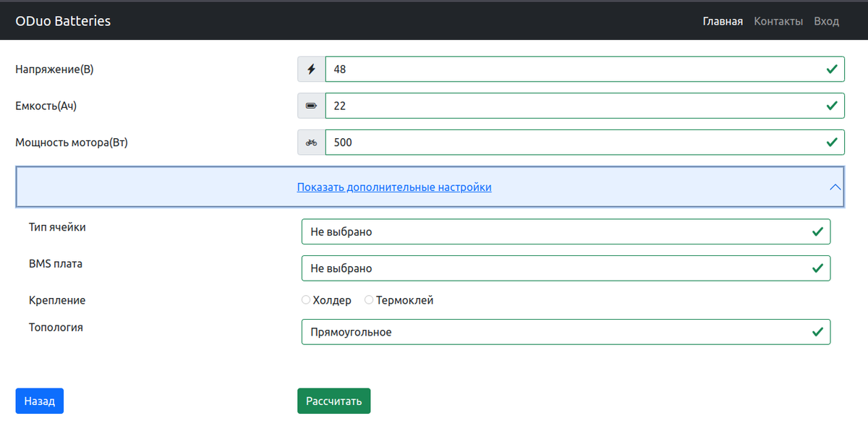This screenshot has height=426, width=868.
Task: Click the motorbike icon near Мощность мотора
Action: (x=310, y=142)
